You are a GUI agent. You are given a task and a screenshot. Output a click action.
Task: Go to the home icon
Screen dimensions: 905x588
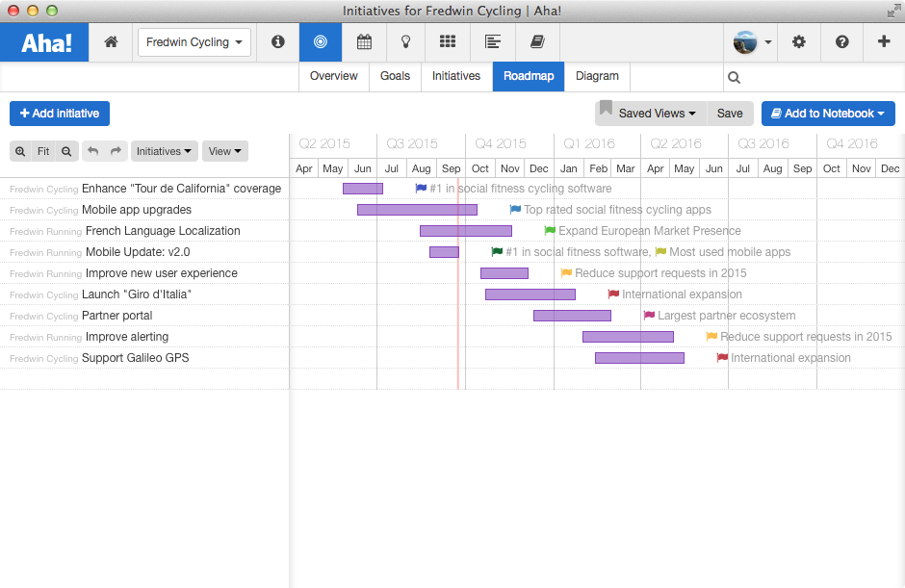click(111, 42)
